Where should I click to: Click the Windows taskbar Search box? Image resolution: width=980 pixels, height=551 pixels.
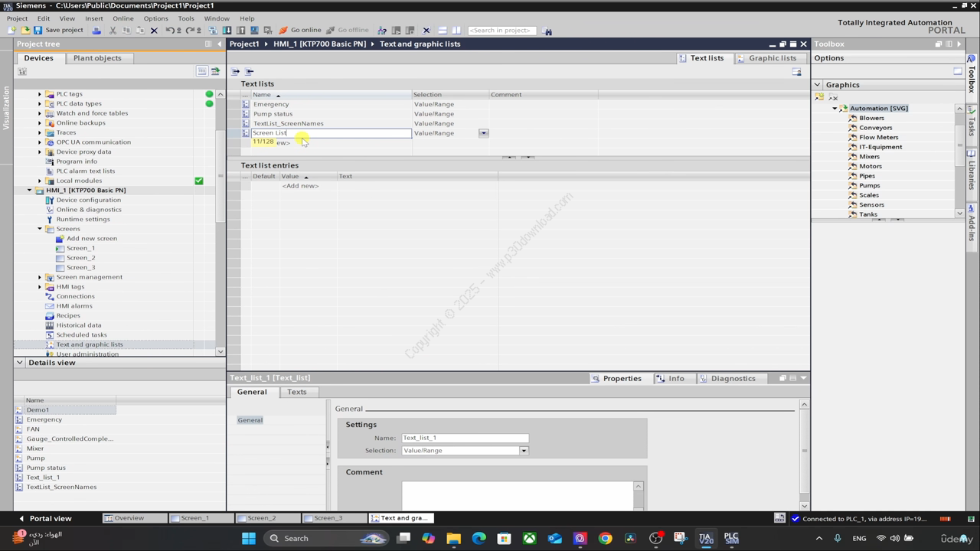pos(325,538)
